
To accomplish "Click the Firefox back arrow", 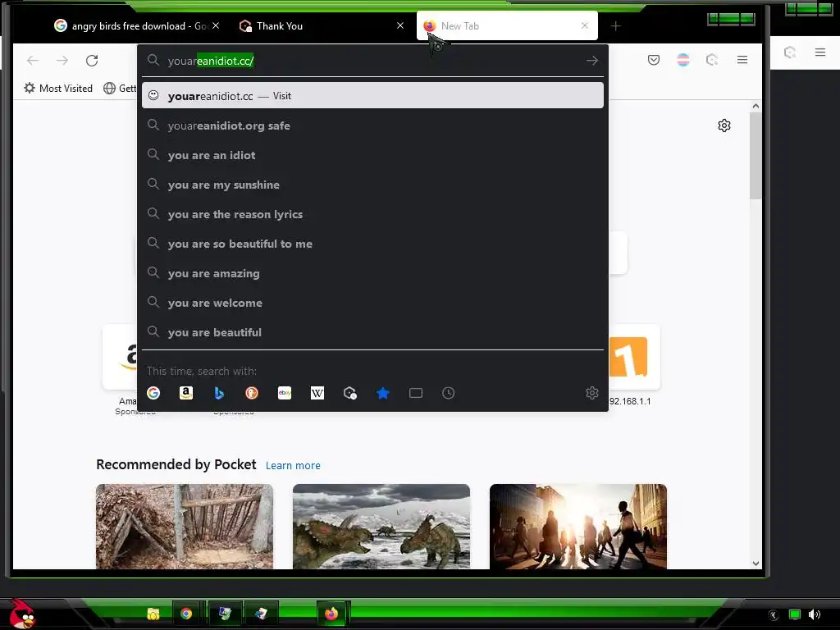I will [33, 61].
